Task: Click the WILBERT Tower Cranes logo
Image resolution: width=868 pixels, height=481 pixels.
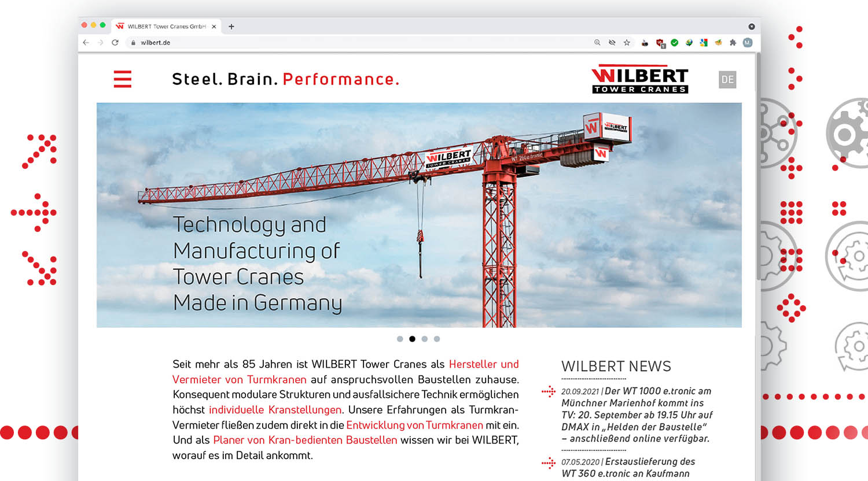Action: (639, 79)
